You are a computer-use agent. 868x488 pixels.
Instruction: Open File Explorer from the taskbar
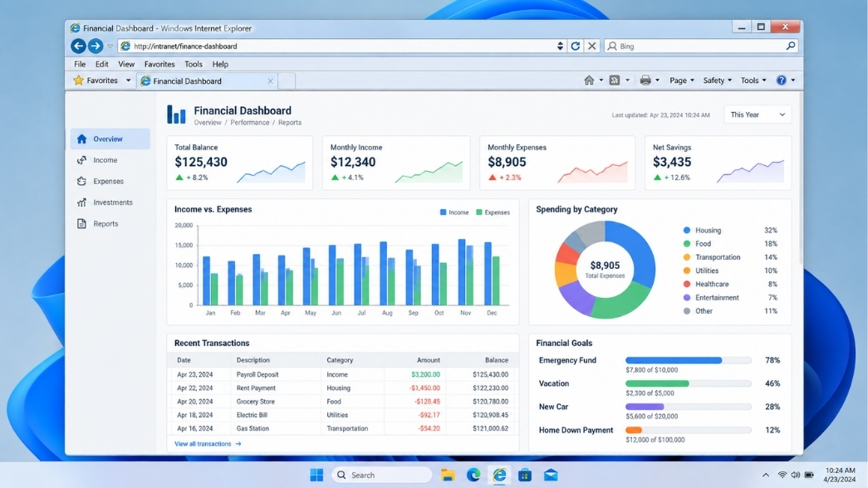[447, 475]
